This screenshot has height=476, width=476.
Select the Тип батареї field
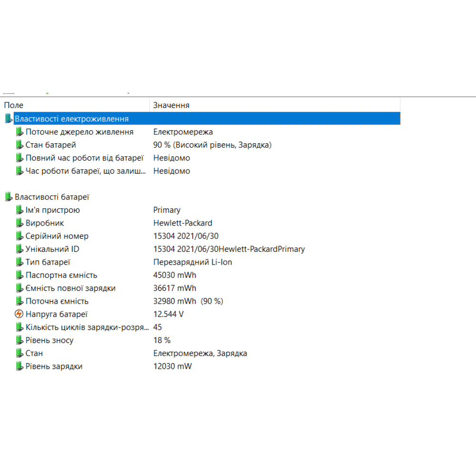pyautogui.click(x=48, y=262)
